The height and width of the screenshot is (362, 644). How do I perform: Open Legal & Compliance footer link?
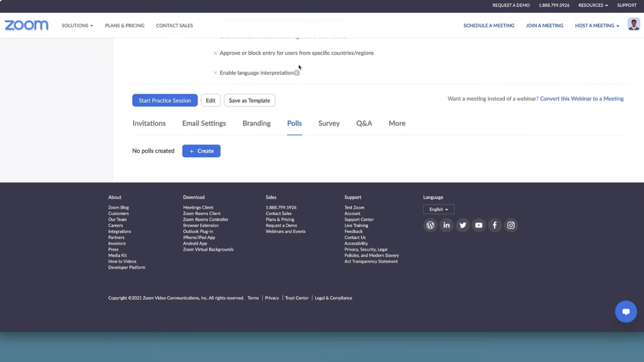(x=333, y=298)
